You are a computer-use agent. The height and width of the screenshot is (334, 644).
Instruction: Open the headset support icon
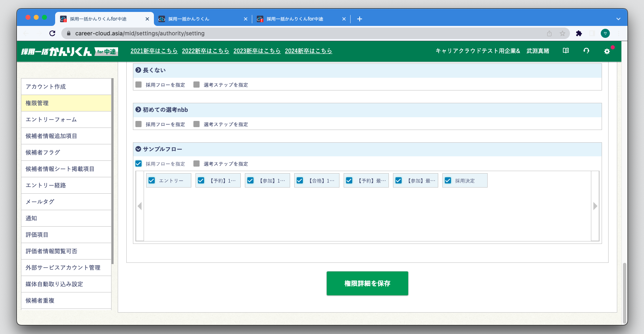[x=586, y=51]
